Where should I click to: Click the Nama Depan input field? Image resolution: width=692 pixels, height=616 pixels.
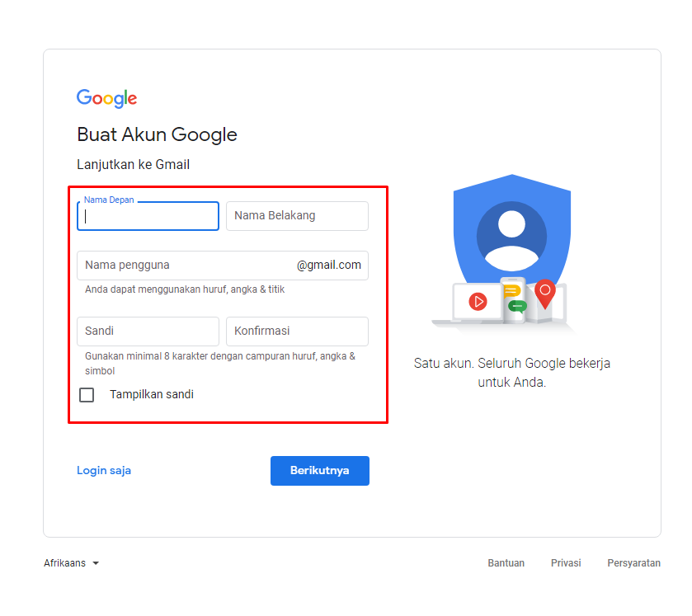coord(148,216)
